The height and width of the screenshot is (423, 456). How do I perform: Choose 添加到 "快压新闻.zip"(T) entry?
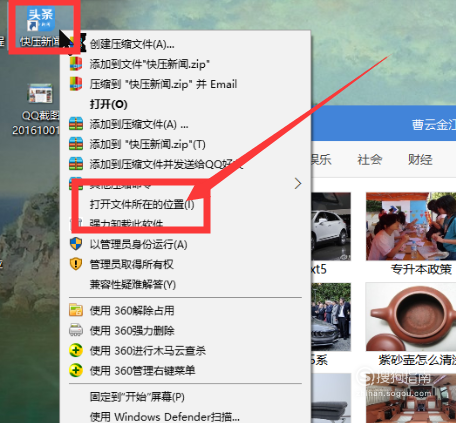click(x=147, y=144)
